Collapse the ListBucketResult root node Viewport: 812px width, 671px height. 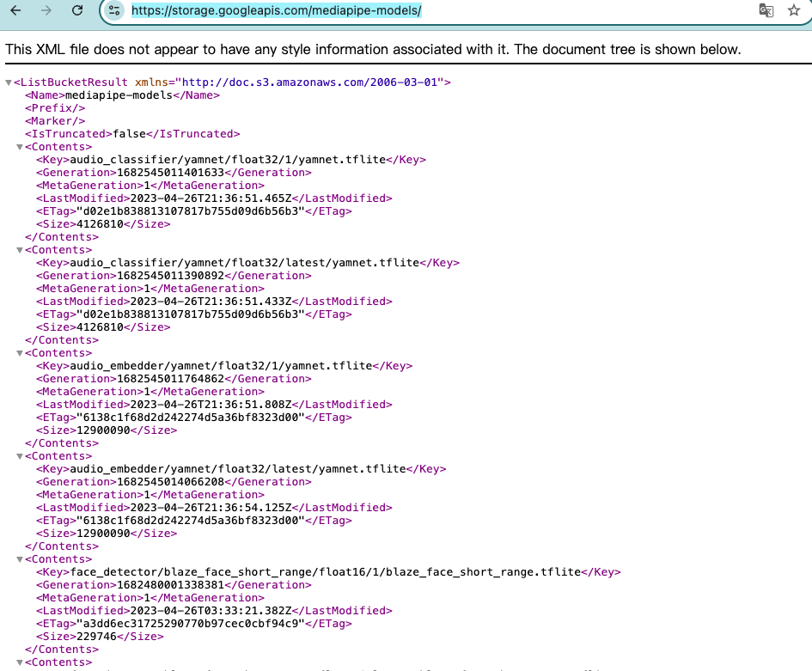tap(9, 82)
